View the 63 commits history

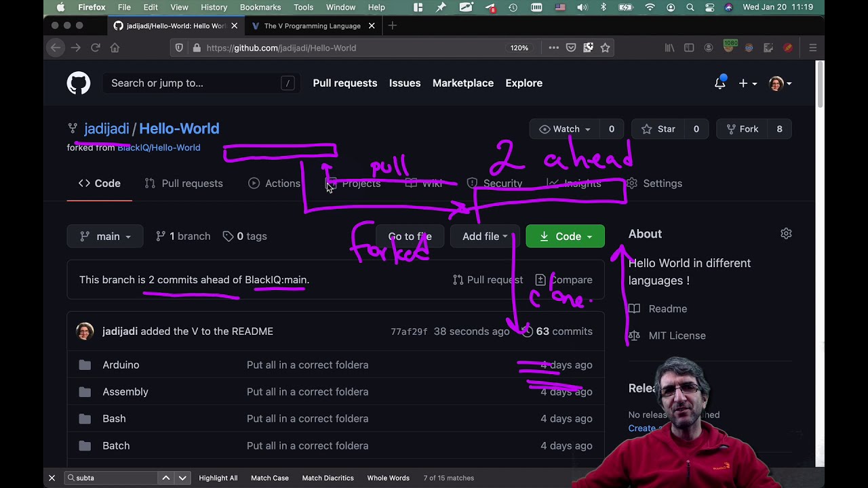click(x=557, y=331)
